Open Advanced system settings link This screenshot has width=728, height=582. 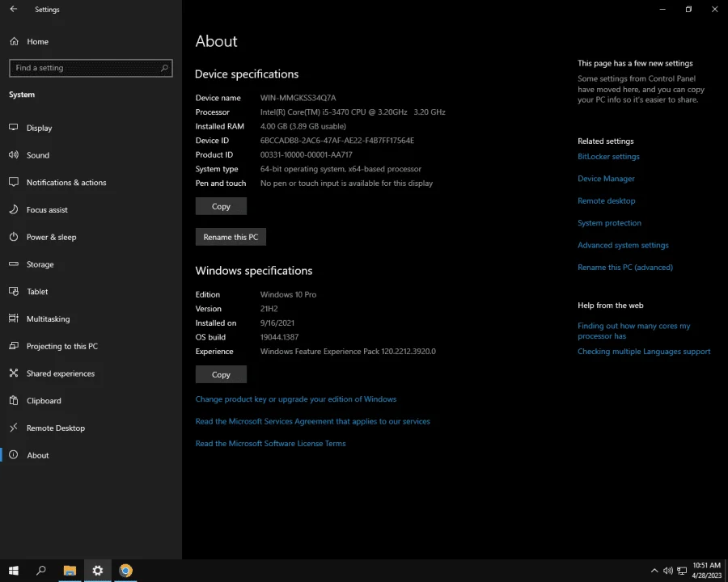(623, 245)
